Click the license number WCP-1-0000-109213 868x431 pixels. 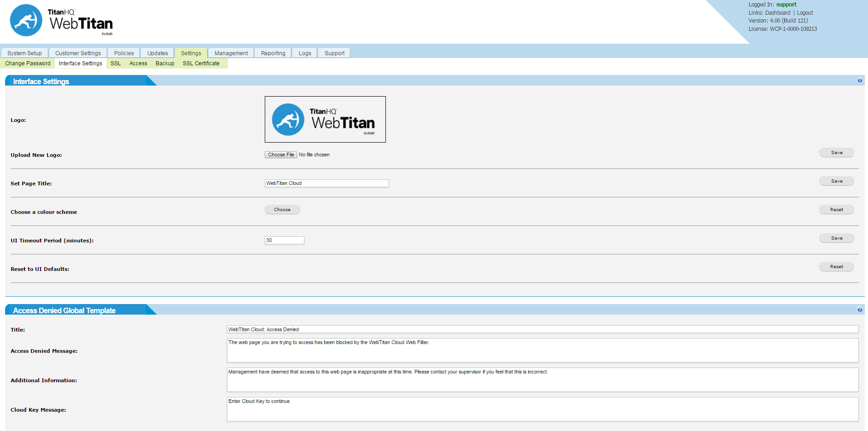[793, 29]
